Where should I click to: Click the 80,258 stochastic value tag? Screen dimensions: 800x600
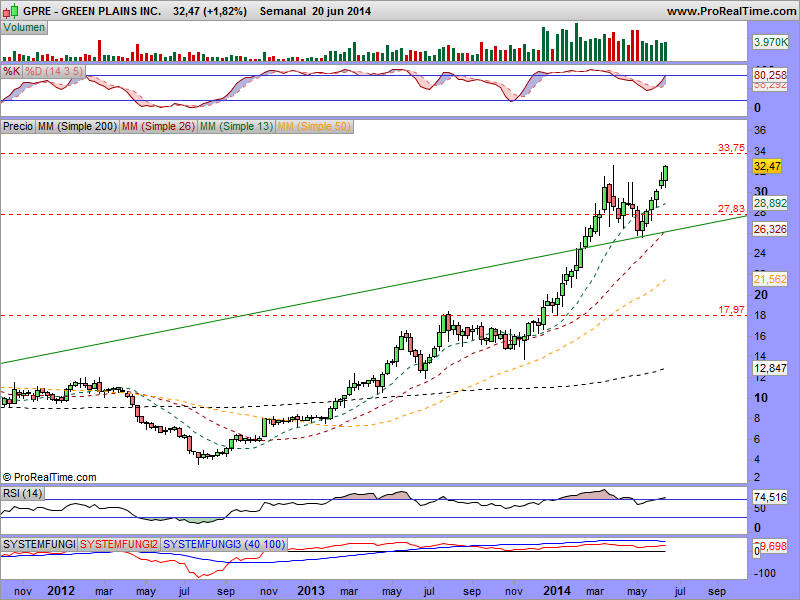tap(770, 75)
